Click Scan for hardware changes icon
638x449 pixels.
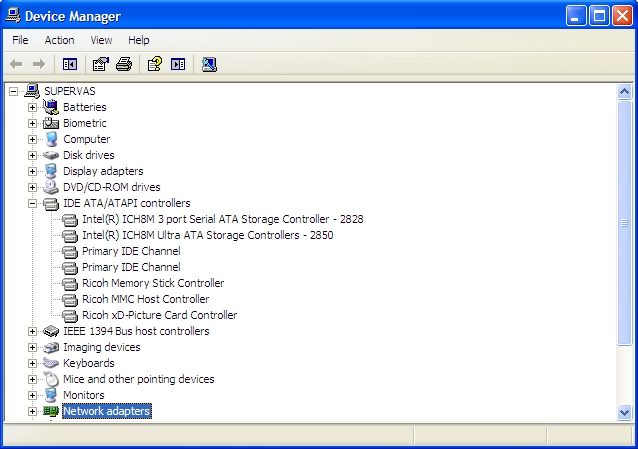pos(209,64)
